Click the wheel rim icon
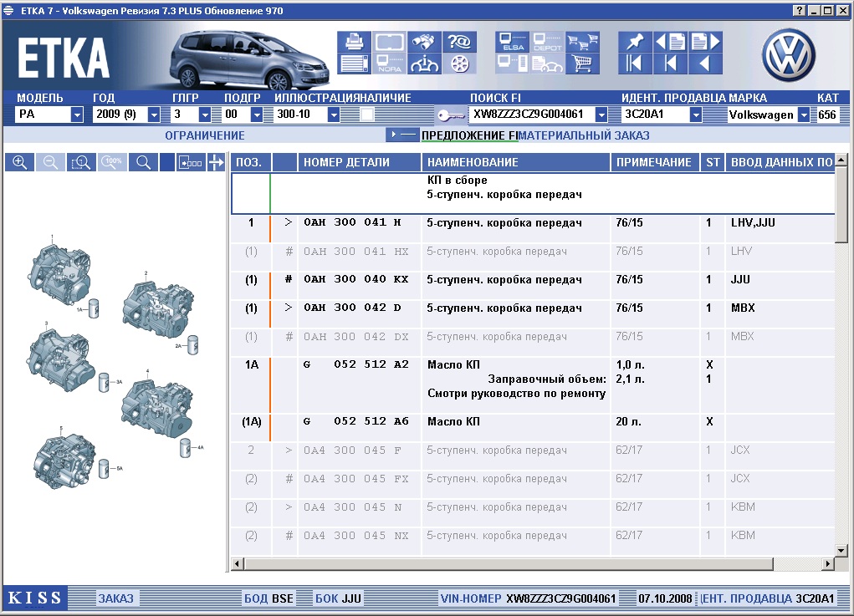The height and width of the screenshot is (616, 854). (460, 64)
